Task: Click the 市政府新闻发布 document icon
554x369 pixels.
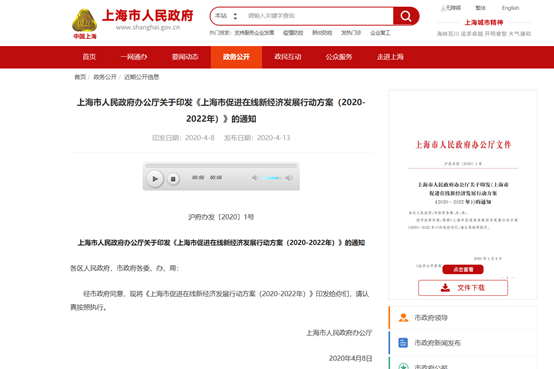Action: click(x=403, y=342)
